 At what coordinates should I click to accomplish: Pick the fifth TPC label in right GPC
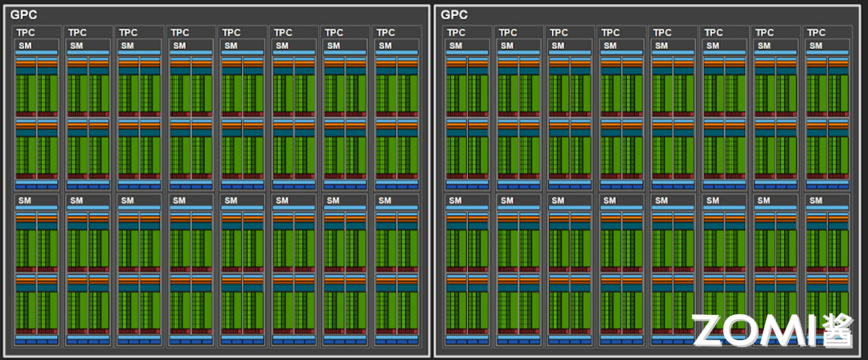[x=662, y=33]
